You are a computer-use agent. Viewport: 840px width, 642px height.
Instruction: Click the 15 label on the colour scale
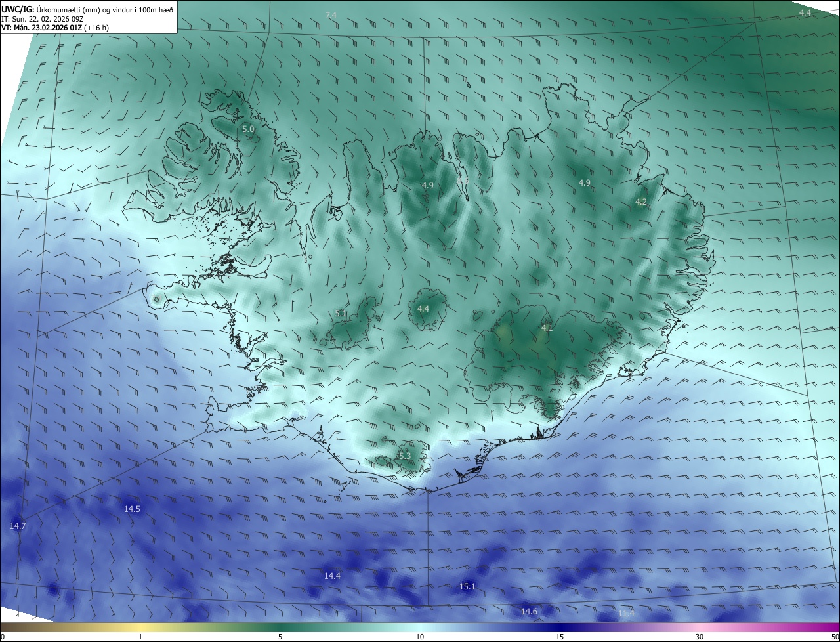tap(560, 637)
